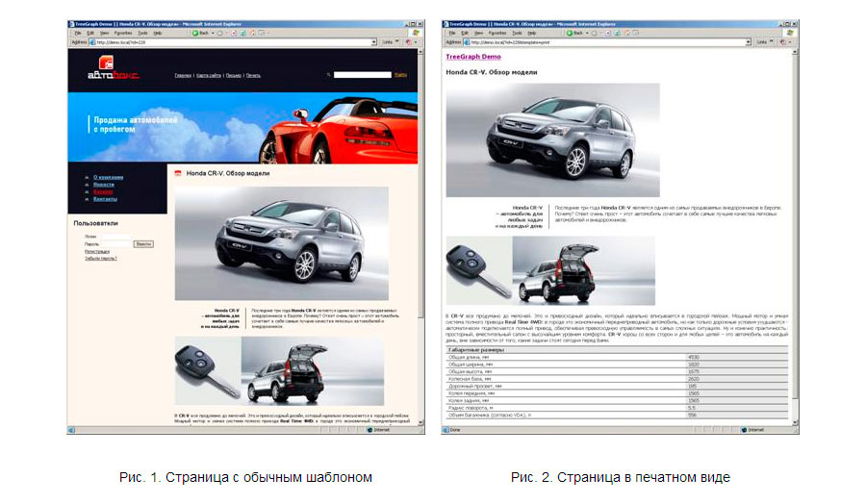Click Главная link in left page header
Screen dimensions: 866x504
point(183,76)
